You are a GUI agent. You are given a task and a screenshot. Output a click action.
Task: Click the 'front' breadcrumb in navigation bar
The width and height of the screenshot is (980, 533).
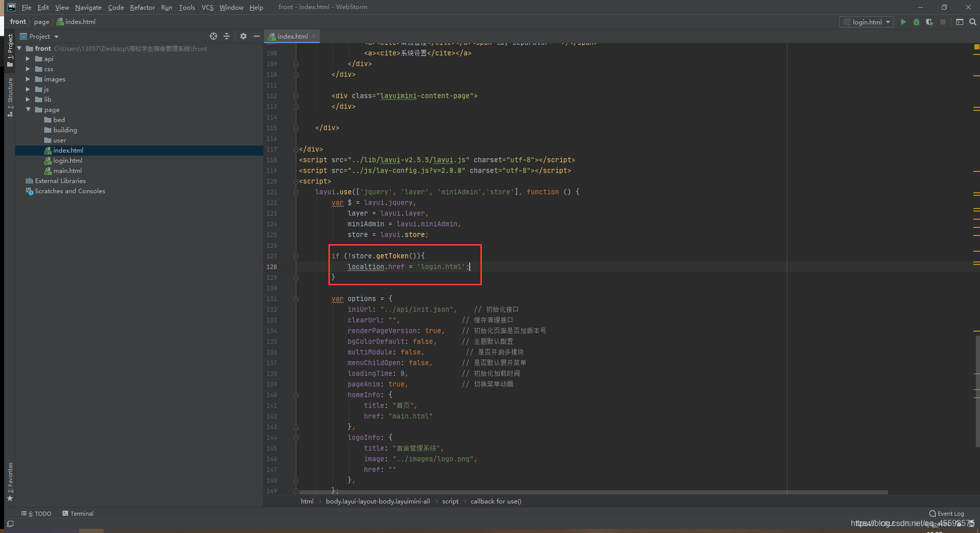[x=18, y=22]
